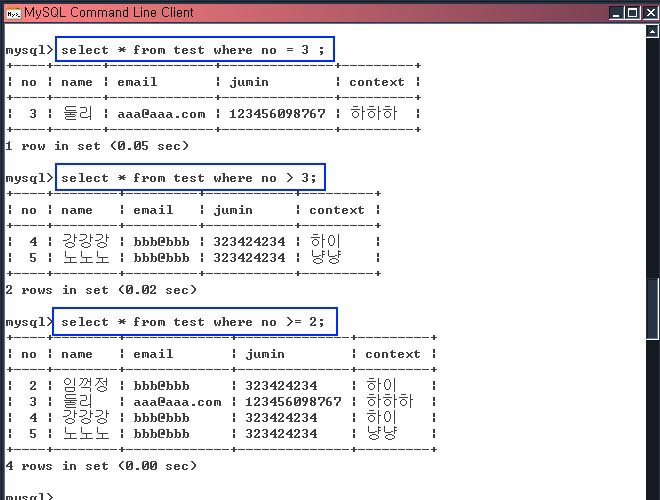This screenshot has width=660, height=500.
Task: Click '123456098767' in the third result table
Action: point(293,402)
